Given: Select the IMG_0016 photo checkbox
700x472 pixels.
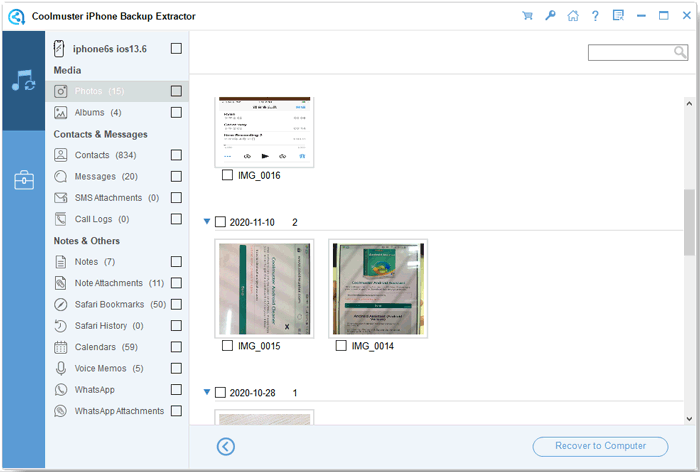Looking at the screenshot, I should click(227, 175).
